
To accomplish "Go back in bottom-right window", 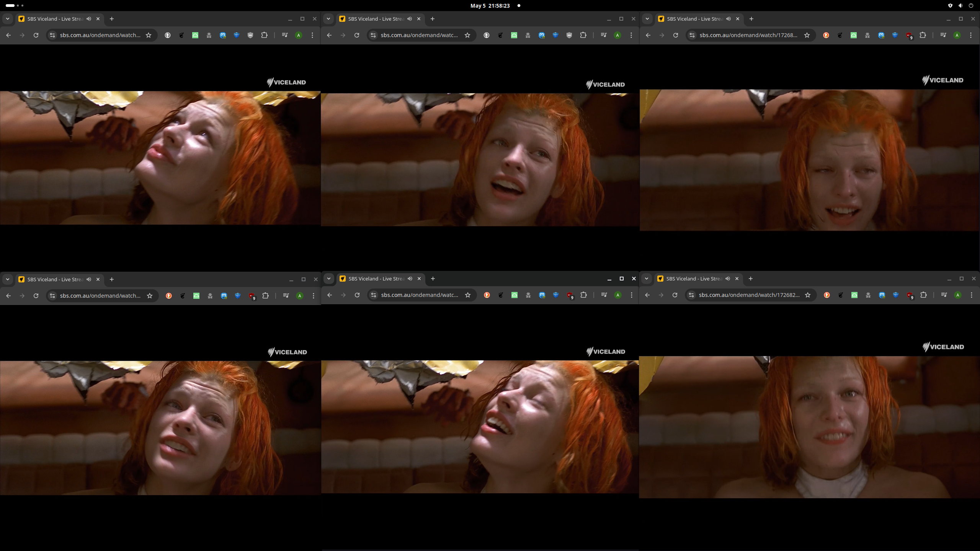I will pyautogui.click(x=647, y=295).
